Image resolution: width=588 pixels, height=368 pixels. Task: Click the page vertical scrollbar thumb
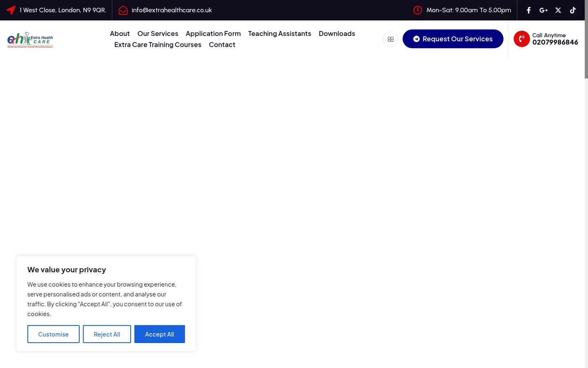(586, 39)
